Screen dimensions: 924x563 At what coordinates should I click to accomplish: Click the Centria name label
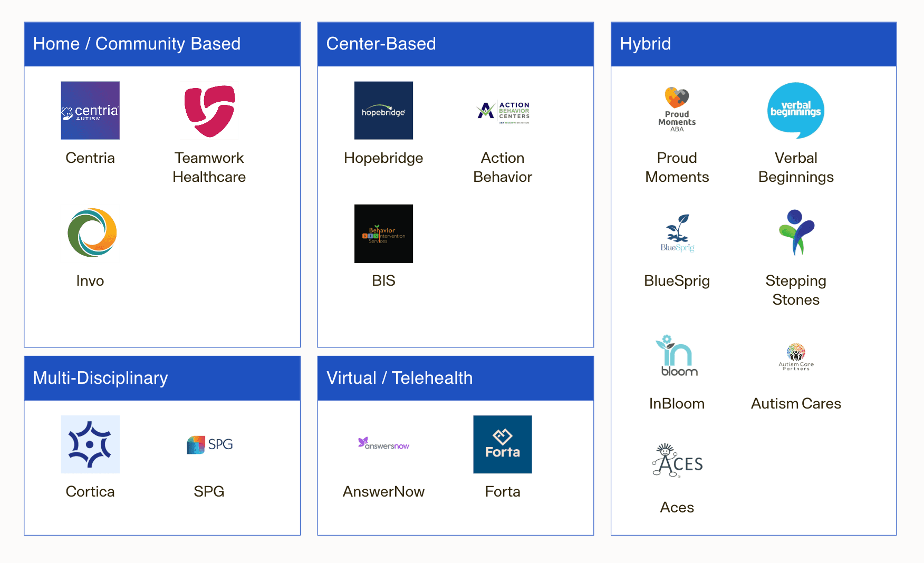point(90,158)
